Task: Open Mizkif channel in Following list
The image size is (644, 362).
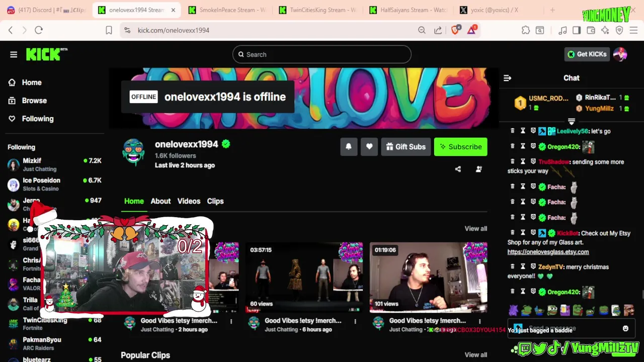Action: [54, 164]
